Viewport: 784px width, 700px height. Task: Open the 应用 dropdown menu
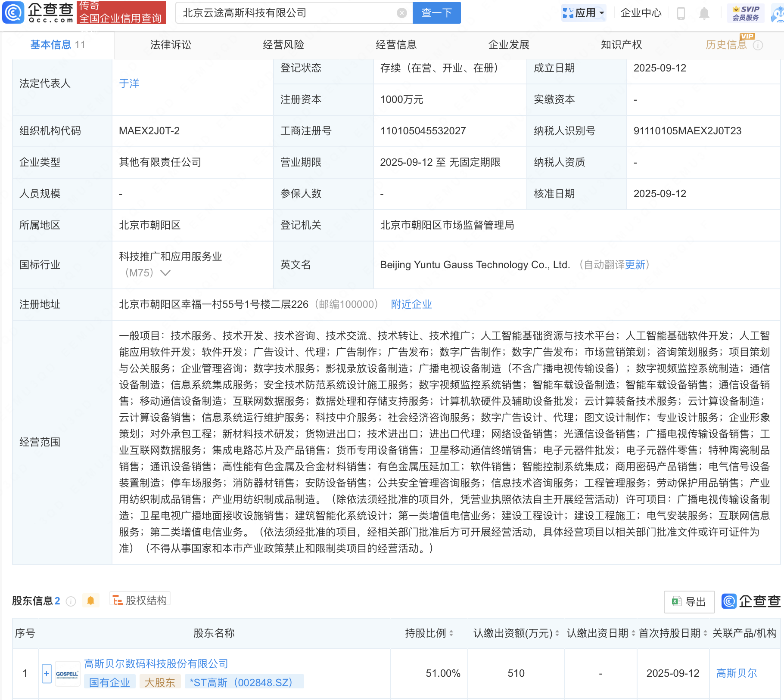[x=584, y=13]
